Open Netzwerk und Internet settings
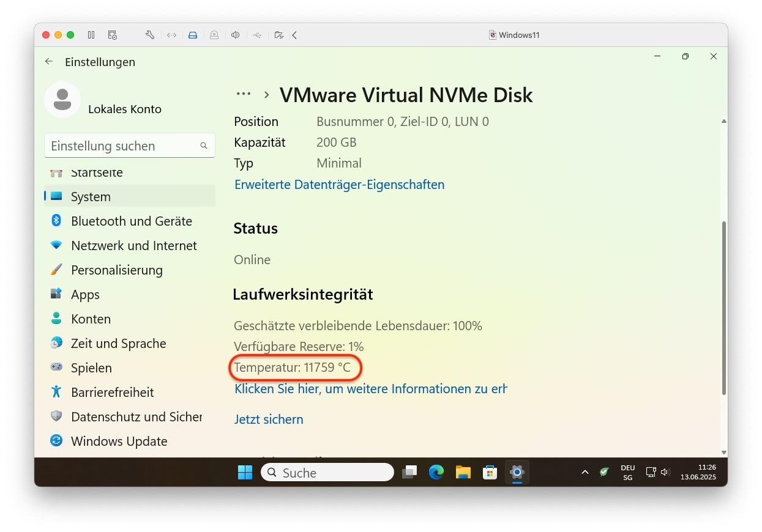Image resolution: width=762 pixels, height=532 pixels. (130, 245)
